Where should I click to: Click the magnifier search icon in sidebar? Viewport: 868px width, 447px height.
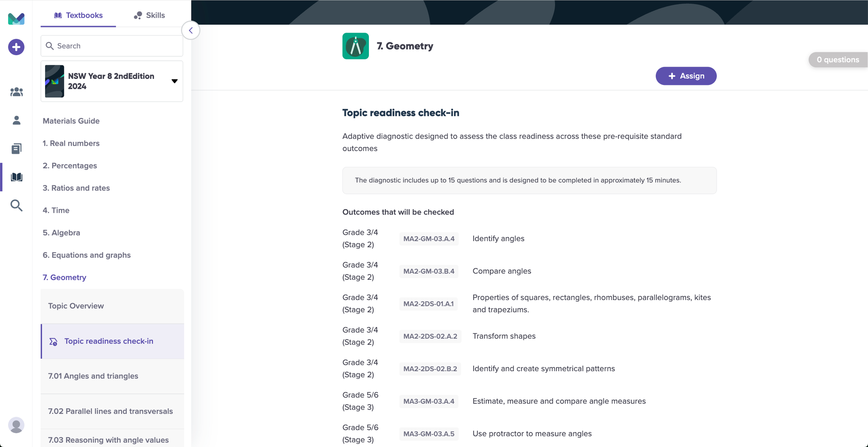(16, 206)
